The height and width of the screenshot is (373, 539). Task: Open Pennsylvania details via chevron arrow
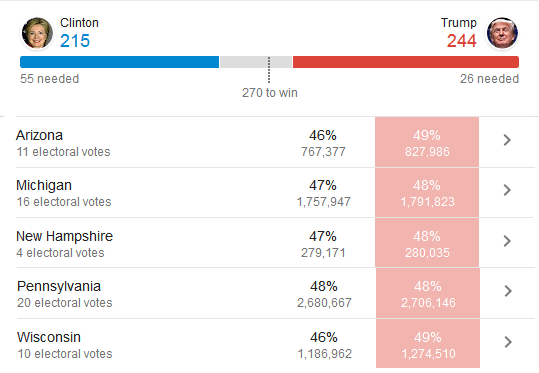click(508, 291)
